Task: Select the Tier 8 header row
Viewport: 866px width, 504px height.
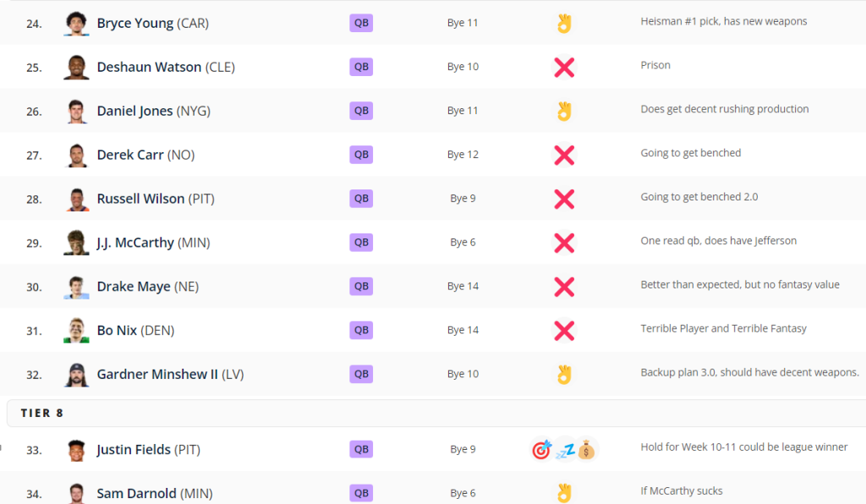Action: 436,413
